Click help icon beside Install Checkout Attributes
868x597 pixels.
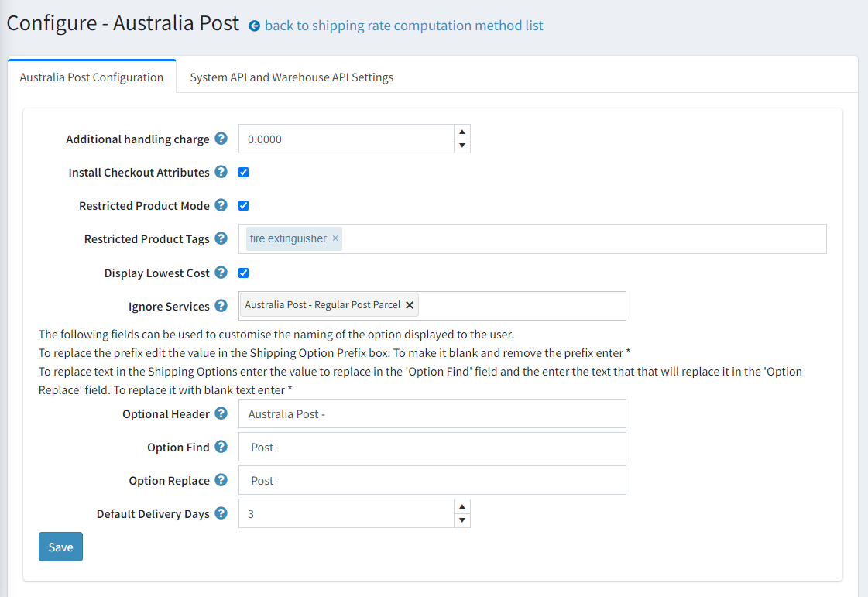[221, 172]
